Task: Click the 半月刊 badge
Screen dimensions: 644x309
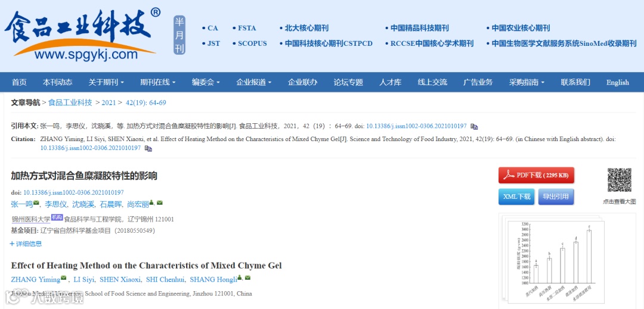Action: click(179, 35)
